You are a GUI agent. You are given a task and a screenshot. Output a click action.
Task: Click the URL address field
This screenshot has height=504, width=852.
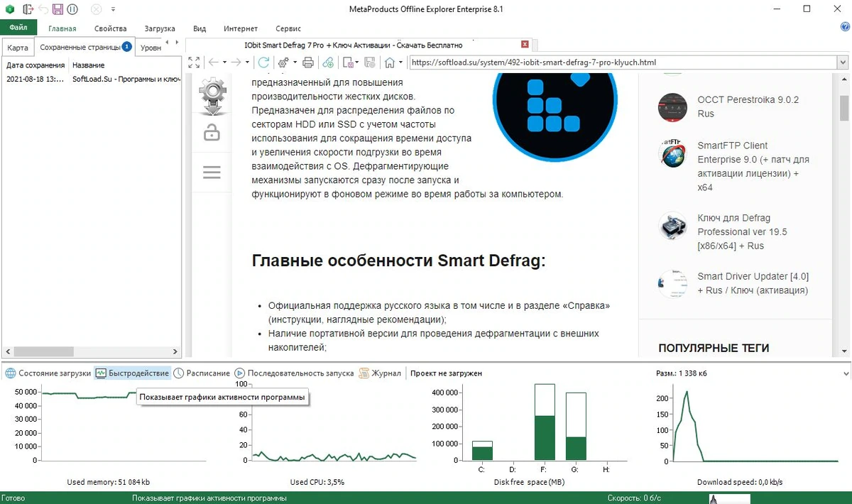coord(623,62)
